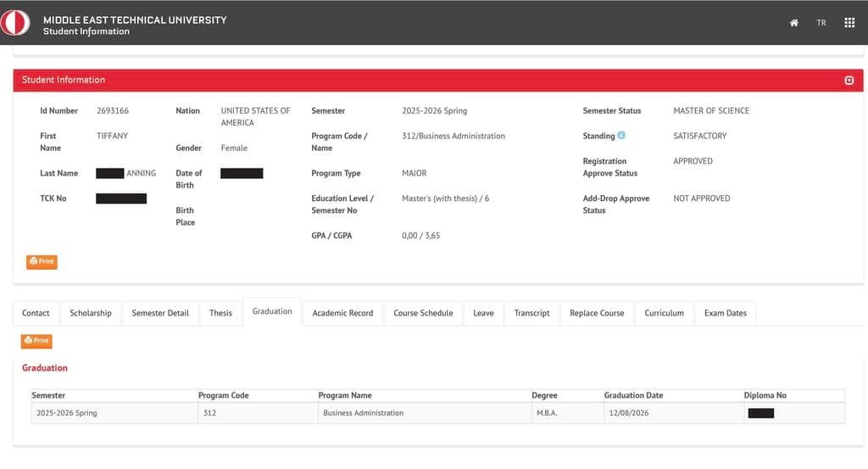The height and width of the screenshot is (469, 868).
Task: Print the Graduation tab contents
Action: click(36, 341)
